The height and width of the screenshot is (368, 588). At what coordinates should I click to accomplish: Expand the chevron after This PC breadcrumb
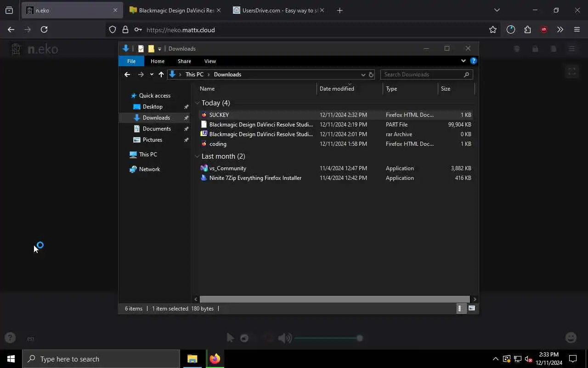tap(209, 75)
